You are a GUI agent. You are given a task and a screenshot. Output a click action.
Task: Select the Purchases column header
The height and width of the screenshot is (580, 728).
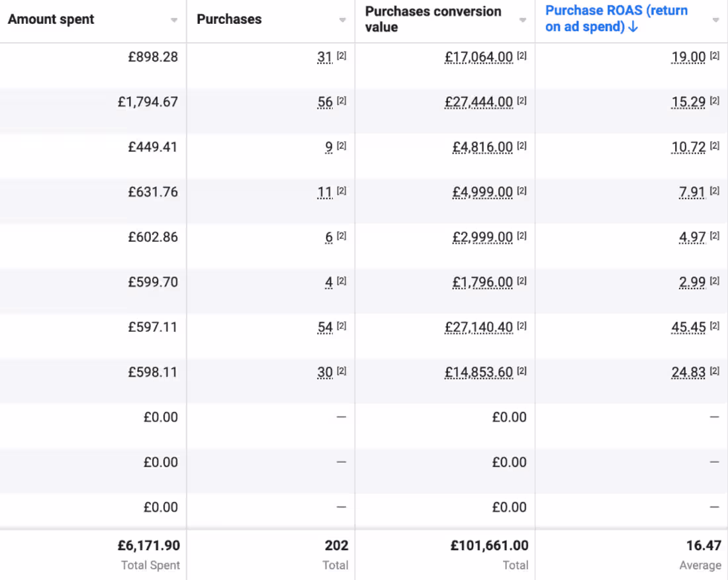point(229,19)
